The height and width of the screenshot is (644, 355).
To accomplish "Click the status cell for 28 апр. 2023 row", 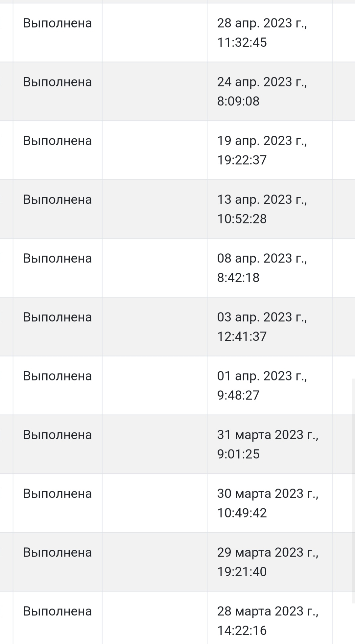I will 57,23.
